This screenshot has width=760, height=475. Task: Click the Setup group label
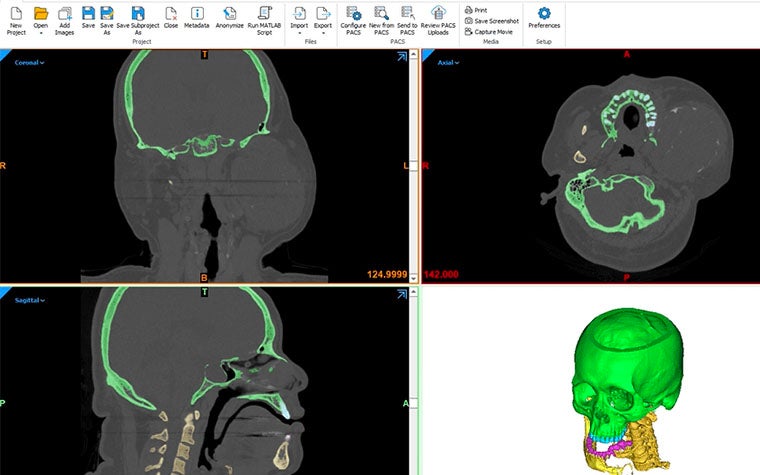pyautogui.click(x=544, y=42)
